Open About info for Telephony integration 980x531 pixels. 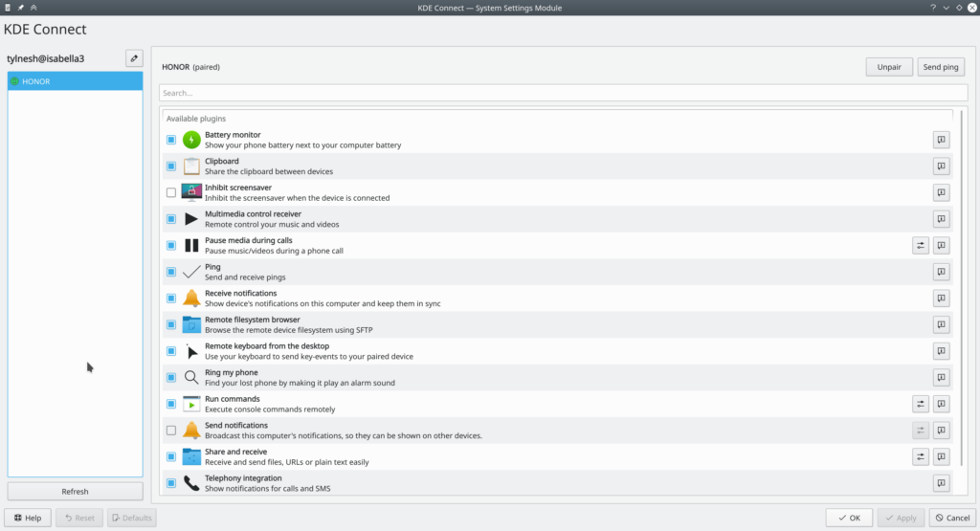[x=941, y=483]
